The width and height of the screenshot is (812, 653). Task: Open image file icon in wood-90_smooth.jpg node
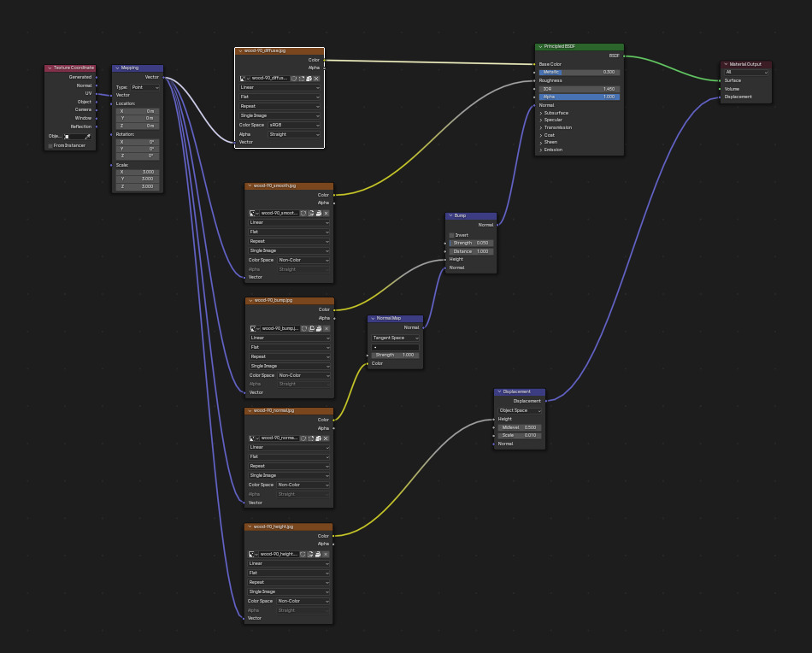(319, 214)
